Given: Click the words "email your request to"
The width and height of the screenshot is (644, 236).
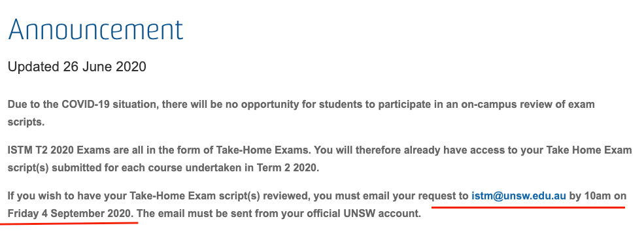Looking at the screenshot, I should (430, 196).
